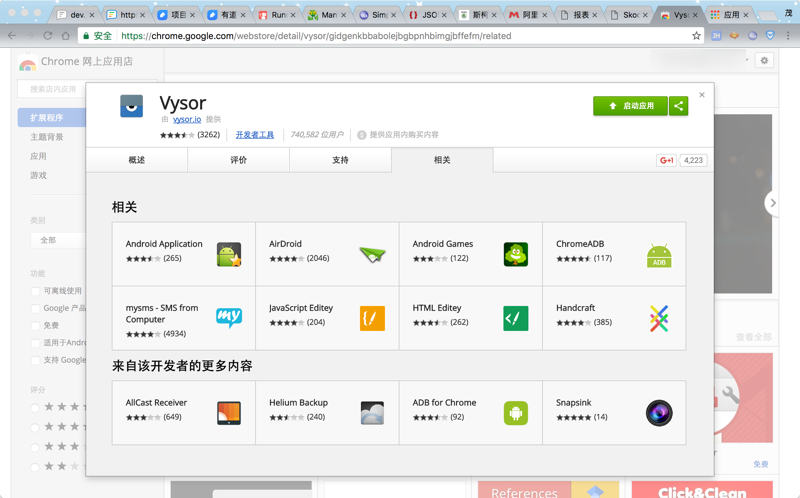Check the Google 产品 filter checkbox
The image size is (800, 498).
pos(35,309)
